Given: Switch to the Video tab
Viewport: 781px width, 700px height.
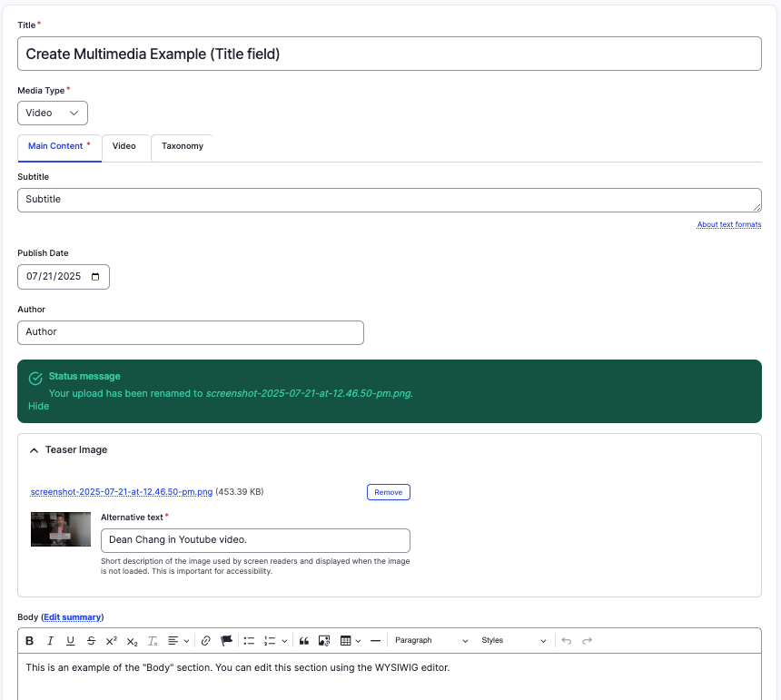Looking at the screenshot, I should [124, 146].
